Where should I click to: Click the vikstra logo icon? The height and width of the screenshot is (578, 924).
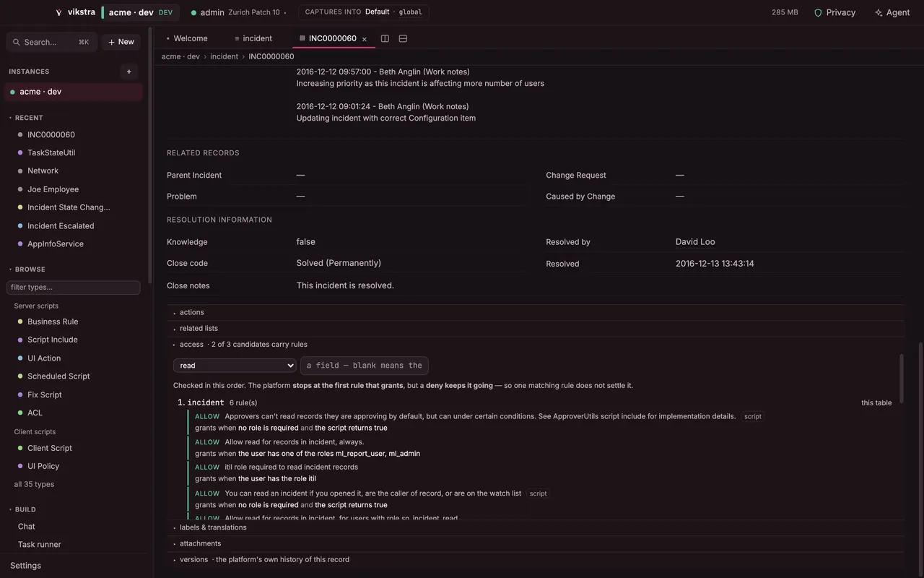tap(58, 12)
